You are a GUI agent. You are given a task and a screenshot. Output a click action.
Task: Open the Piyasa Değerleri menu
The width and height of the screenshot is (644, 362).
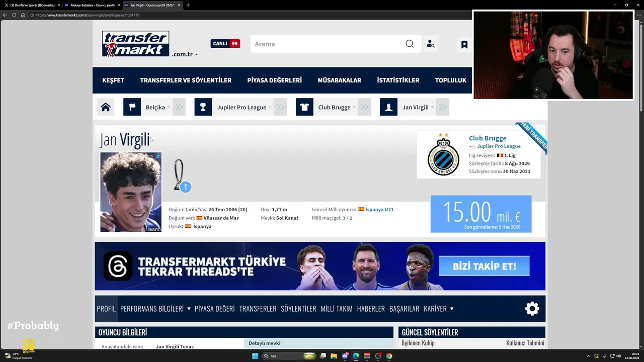pyautogui.click(x=275, y=80)
